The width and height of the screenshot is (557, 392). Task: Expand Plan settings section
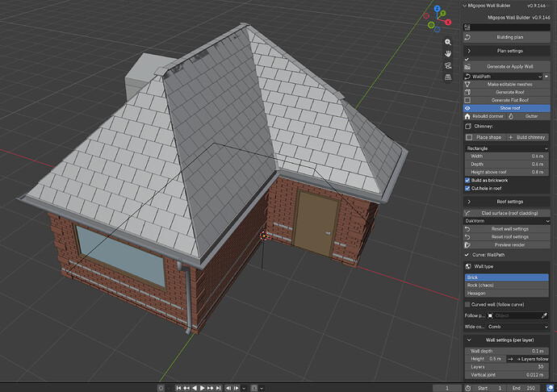507,51
